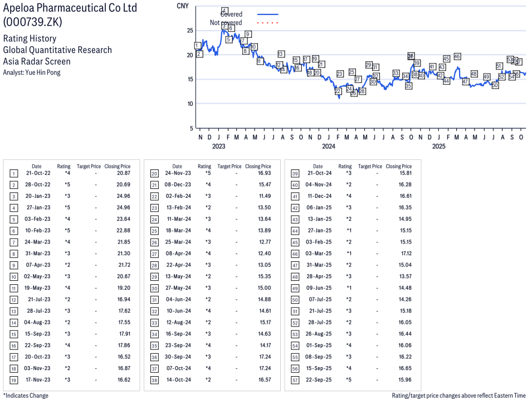The height and width of the screenshot is (399, 532).
Task: Click the CNY axis label
Action: pyautogui.click(x=182, y=6)
